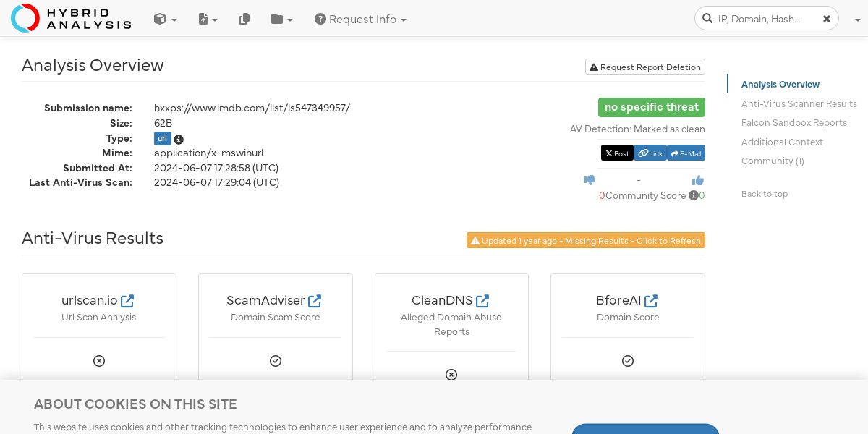
Task: Go to Additional Context section
Action: (x=782, y=142)
